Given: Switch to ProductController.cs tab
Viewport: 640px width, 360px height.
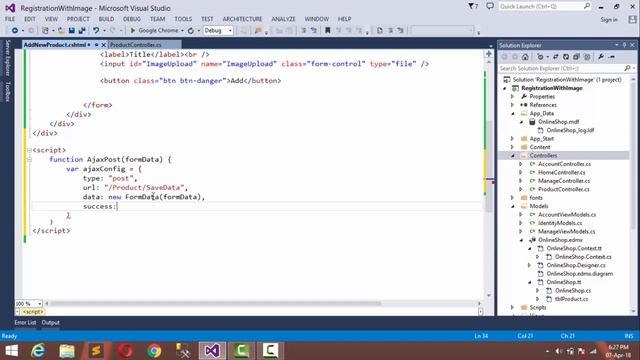Looking at the screenshot, I should tap(136, 45).
